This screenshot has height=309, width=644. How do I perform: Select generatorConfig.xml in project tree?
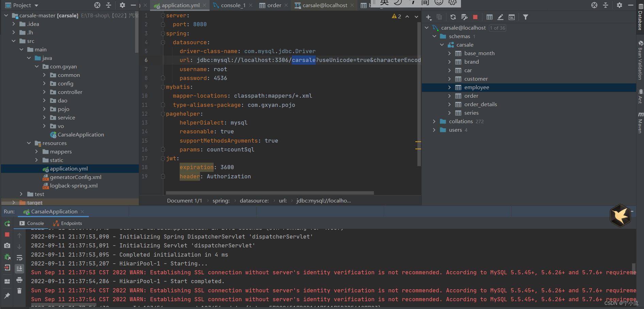tap(72, 177)
